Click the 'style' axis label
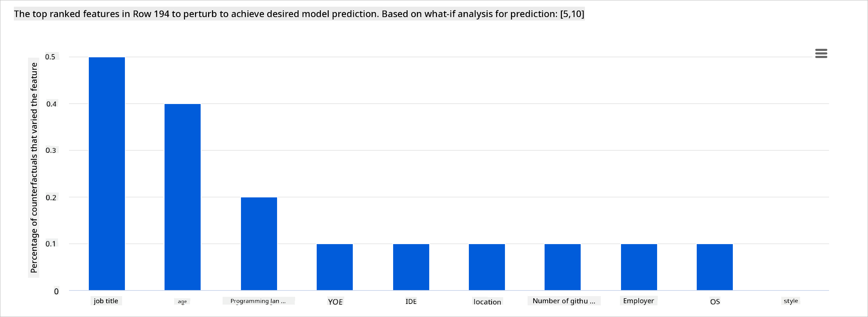 click(x=791, y=301)
